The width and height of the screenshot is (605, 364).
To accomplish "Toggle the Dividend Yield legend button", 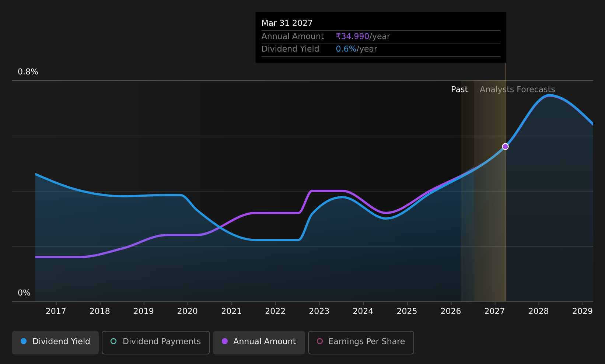I will coord(55,343).
